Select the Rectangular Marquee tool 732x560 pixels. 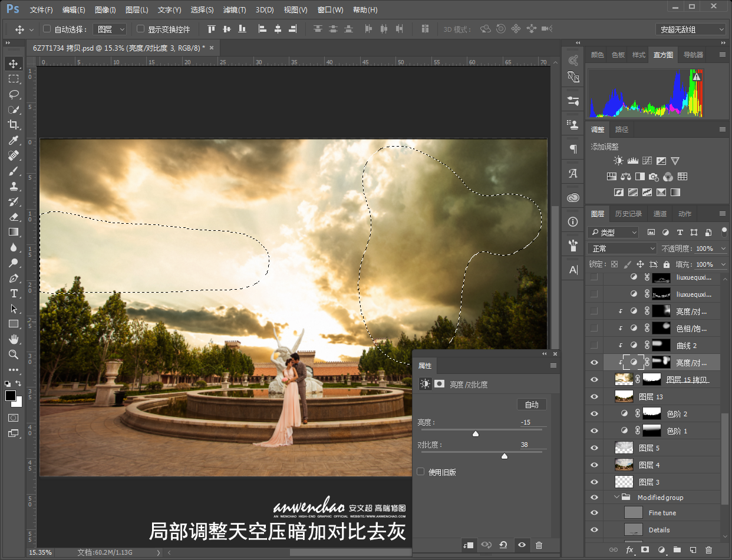click(14, 79)
